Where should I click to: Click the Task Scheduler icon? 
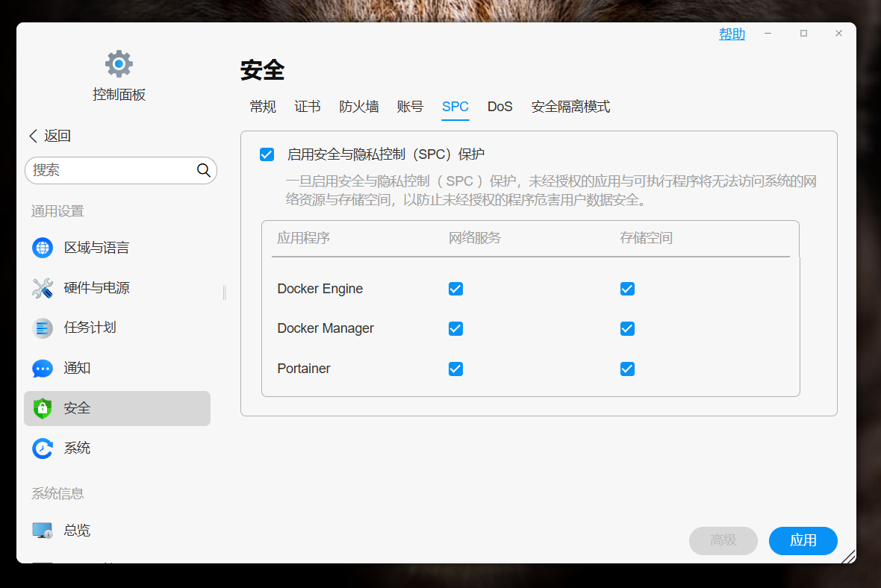point(43,328)
